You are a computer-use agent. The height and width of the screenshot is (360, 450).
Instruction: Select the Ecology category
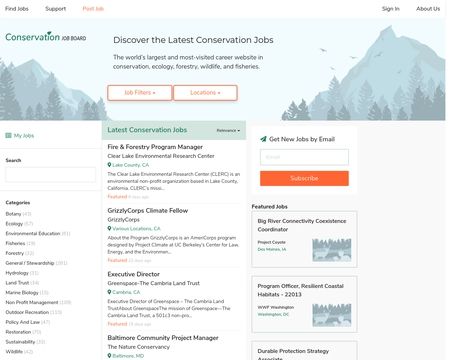pyautogui.click(x=14, y=224)
